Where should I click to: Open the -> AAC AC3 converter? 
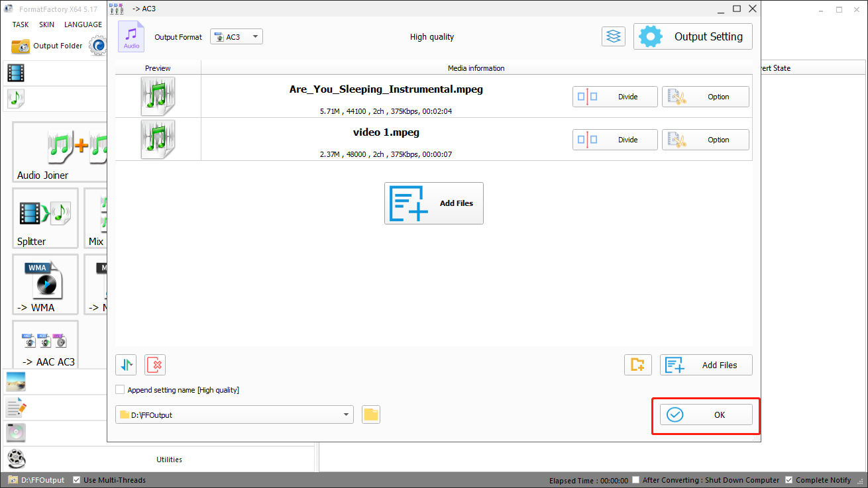coord(45,343)
